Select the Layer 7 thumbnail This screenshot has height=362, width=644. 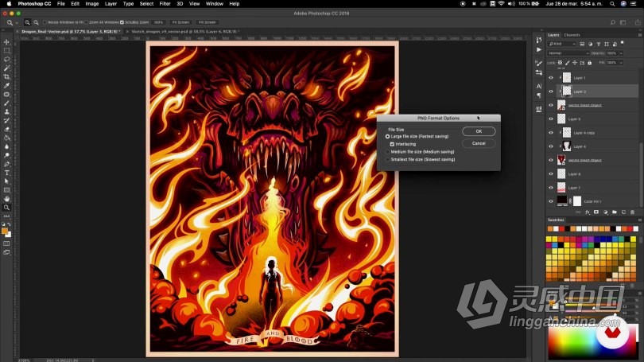click(561, 188)
